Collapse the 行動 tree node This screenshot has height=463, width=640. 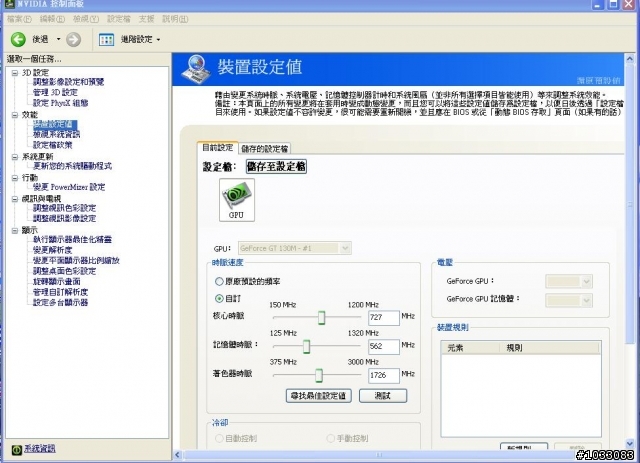click(15, 178)
